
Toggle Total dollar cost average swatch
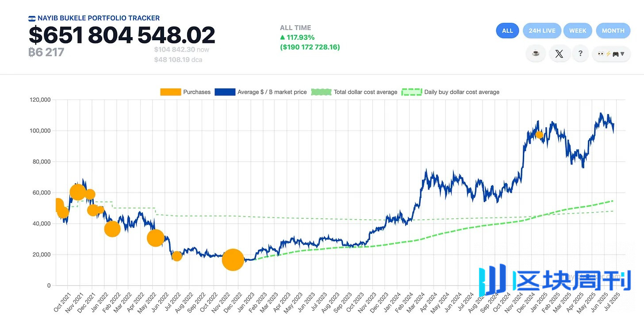[321, 92]
